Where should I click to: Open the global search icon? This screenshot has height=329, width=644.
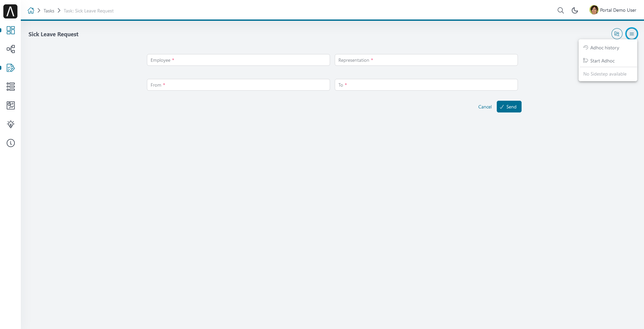[560, 10]
